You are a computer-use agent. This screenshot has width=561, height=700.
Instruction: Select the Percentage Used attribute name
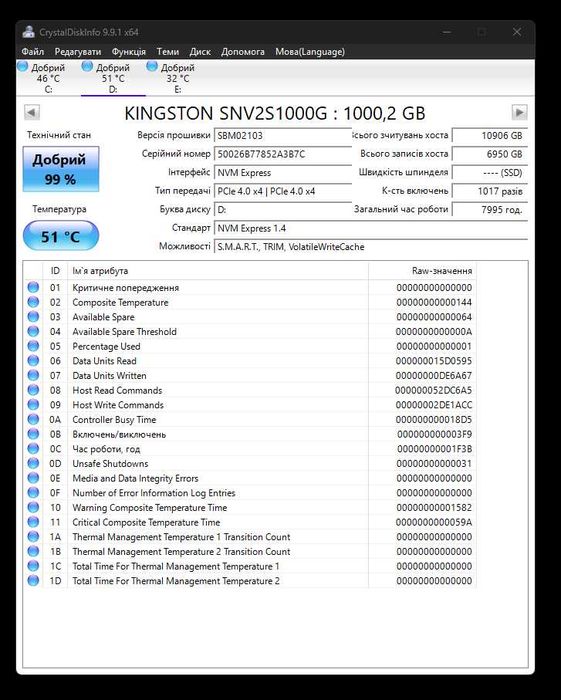pyautogui.click(x=106, y=346)
